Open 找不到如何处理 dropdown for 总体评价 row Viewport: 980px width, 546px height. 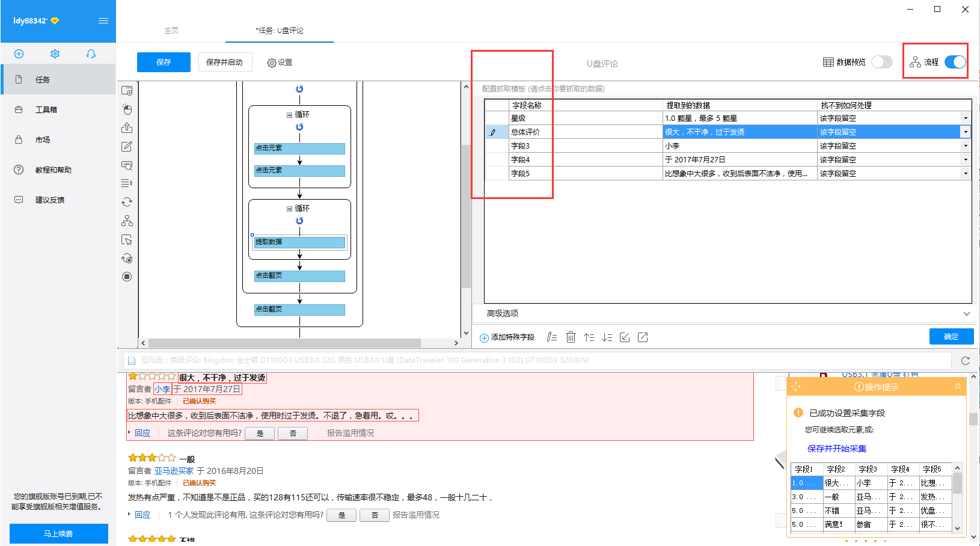point(966,132)
